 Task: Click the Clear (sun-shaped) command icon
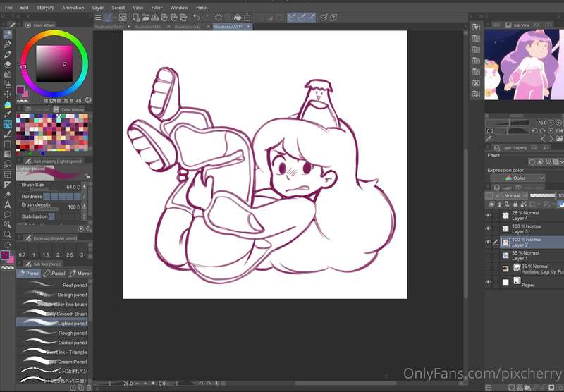(219, 17)
